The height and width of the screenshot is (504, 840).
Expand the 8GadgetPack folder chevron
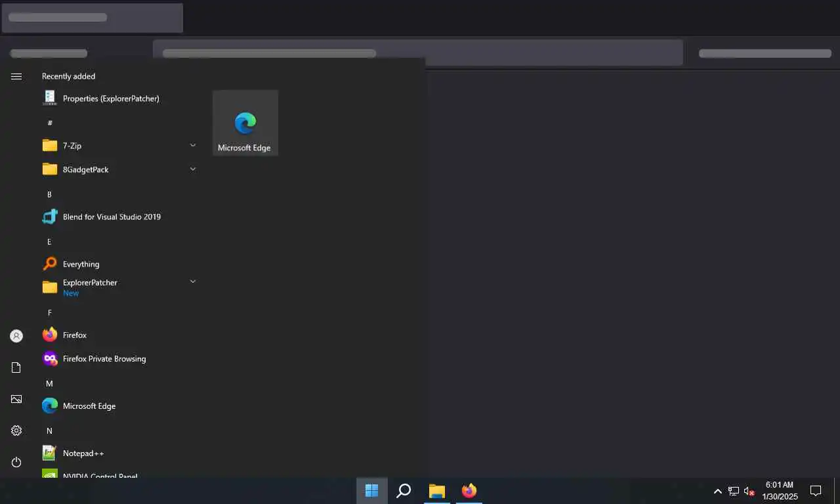pos(193,169)
